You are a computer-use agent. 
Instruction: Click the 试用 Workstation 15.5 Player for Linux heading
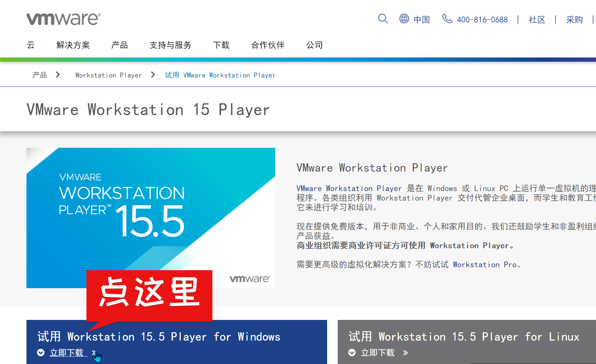[464, 337]
